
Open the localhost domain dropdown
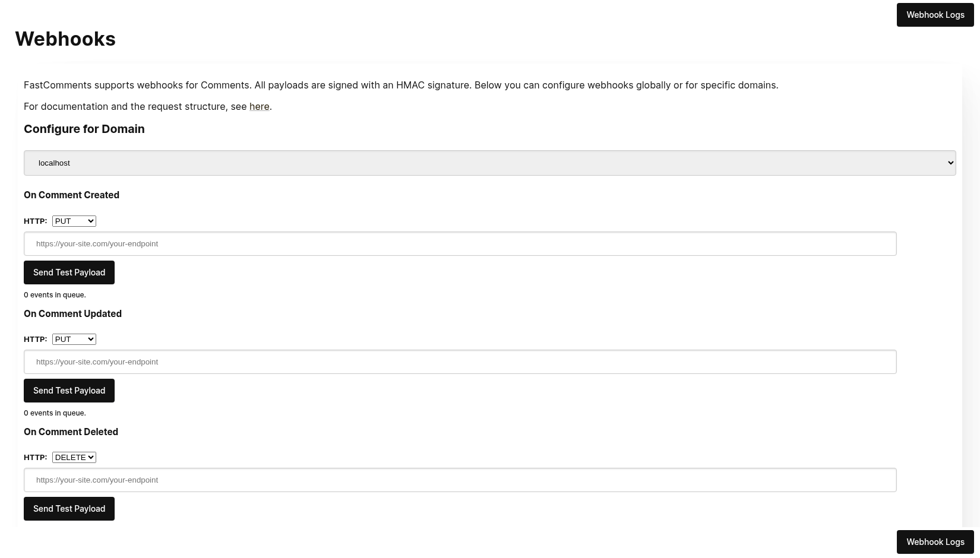coord(490,163)
